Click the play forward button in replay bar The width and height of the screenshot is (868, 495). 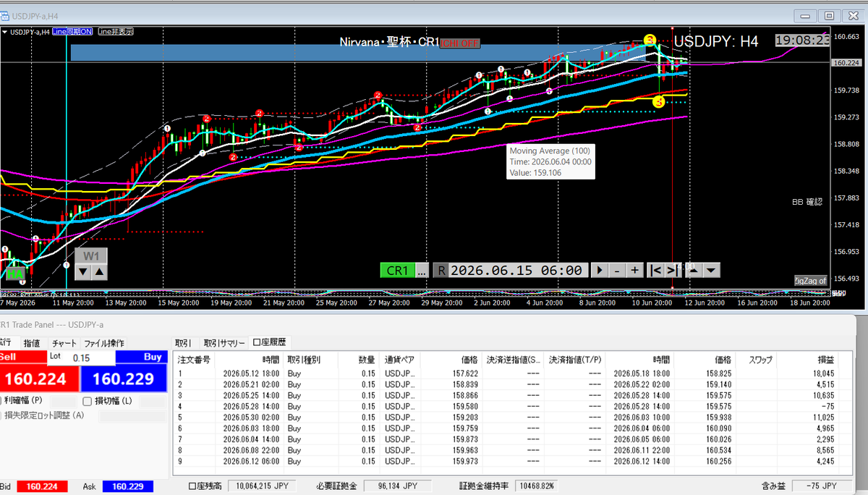coord(600,270)
